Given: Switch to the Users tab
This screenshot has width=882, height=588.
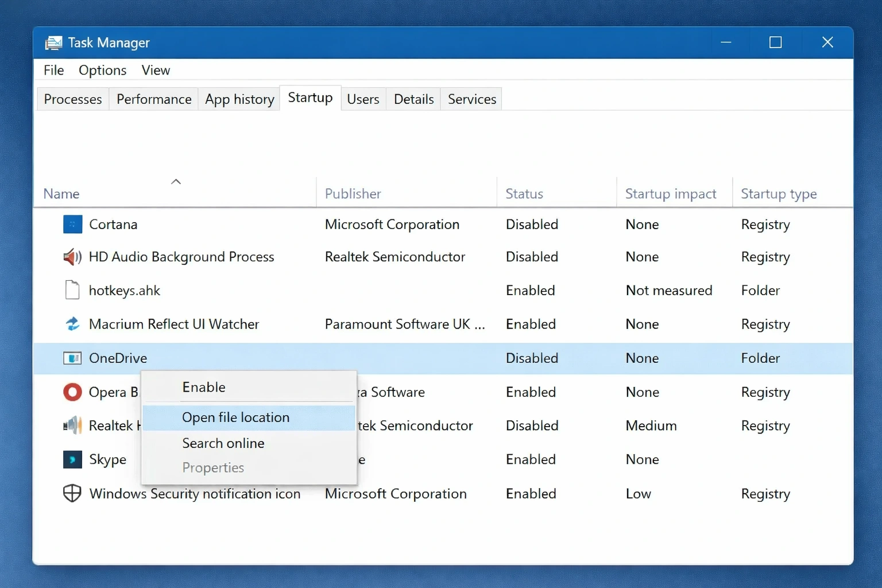Looking at the screenshot, I should [363, 99].
